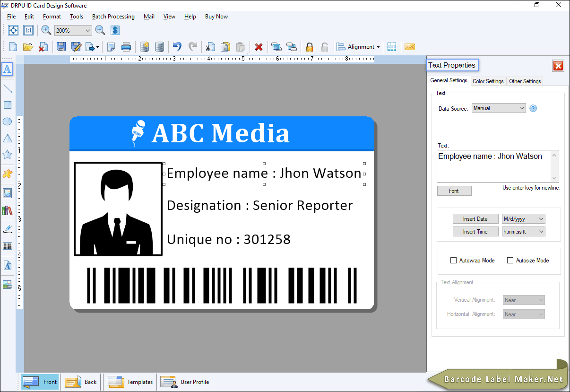This screenshot has width=570, height=392.
Task: Expand the zoom level 200% dropdown
Action: [x=87, y=30]
